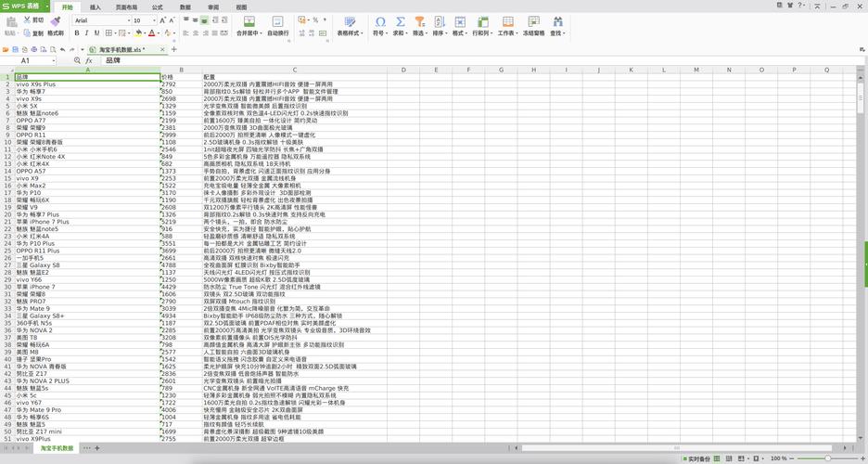Screen dimensions: 868x464
Task: Open the cell borders dropdown arrow
Action: pos(115,33)
